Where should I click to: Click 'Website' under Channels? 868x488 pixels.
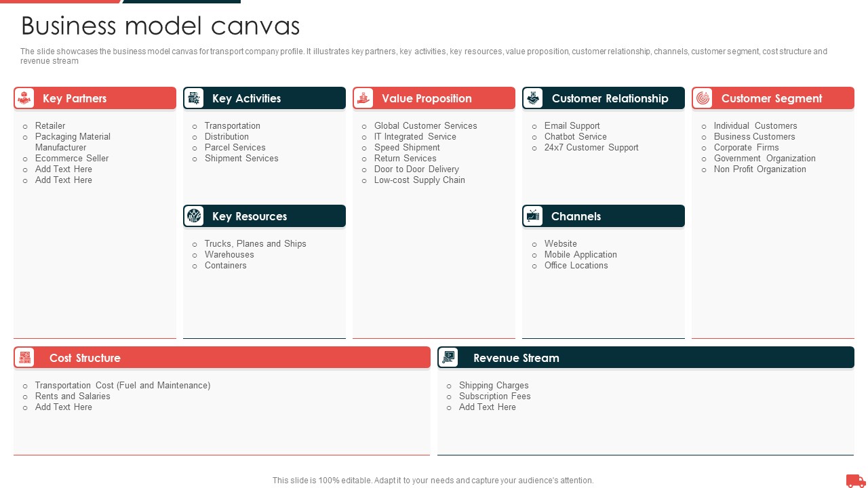(x=561, y=244)
